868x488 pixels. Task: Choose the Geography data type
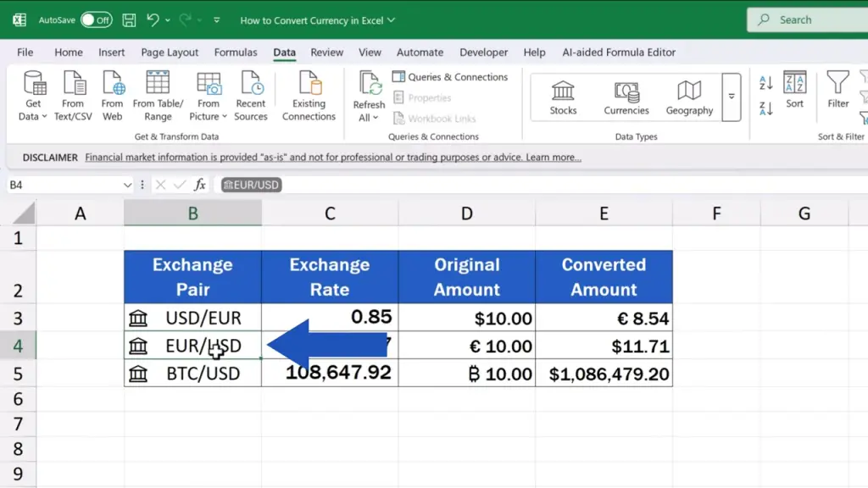[x=689, y=97]
